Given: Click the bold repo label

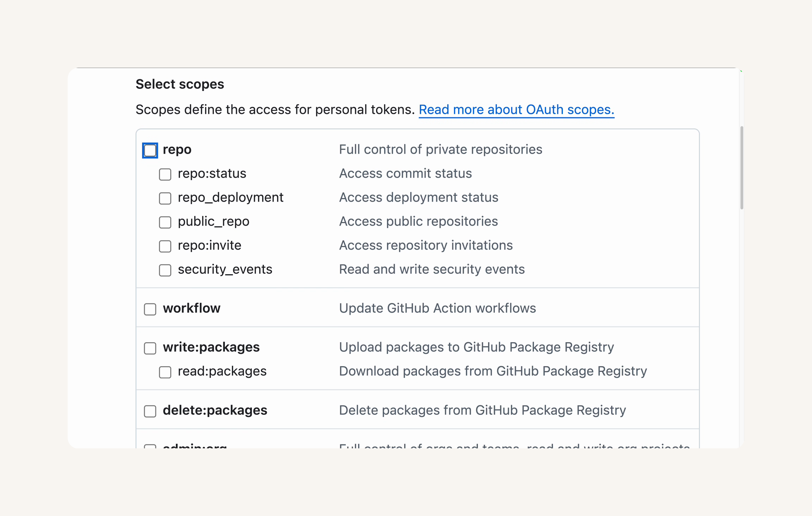Looking at the screenshot, I should click(177, 149).
